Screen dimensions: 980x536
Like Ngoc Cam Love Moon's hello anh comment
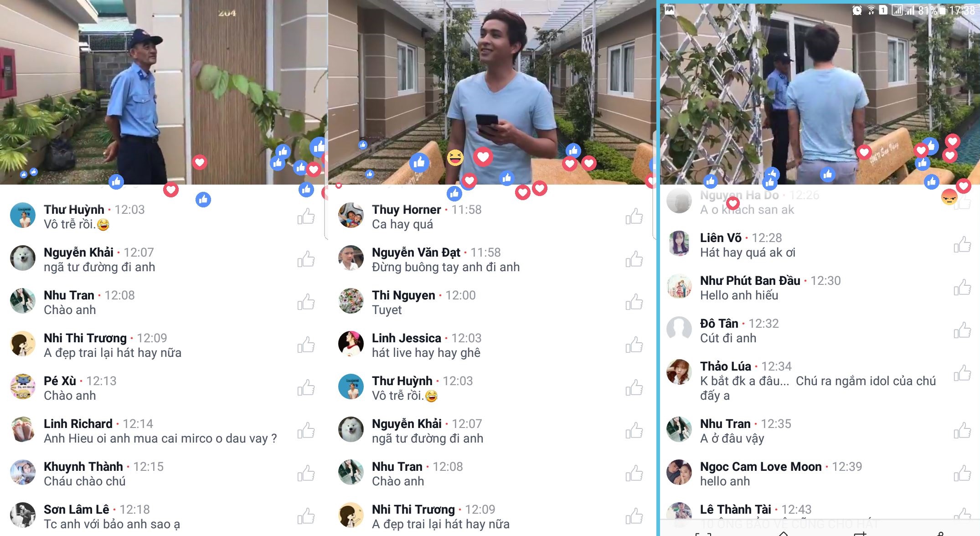coord(963,474)
